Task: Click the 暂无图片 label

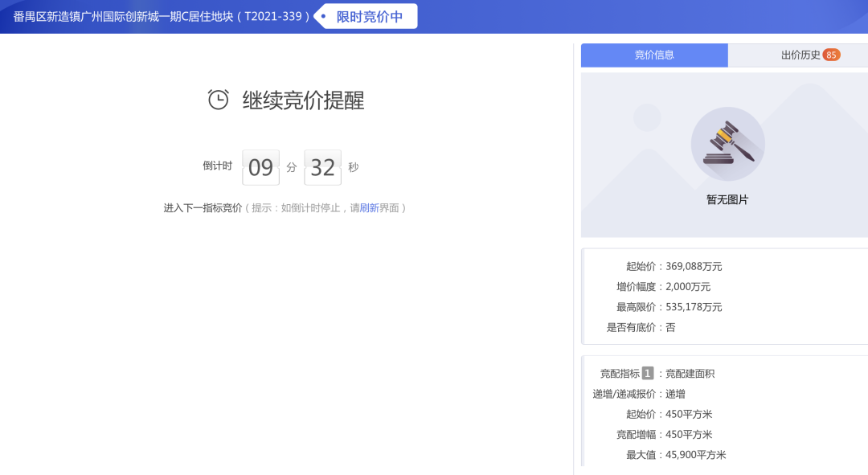Action: [728, 199]
